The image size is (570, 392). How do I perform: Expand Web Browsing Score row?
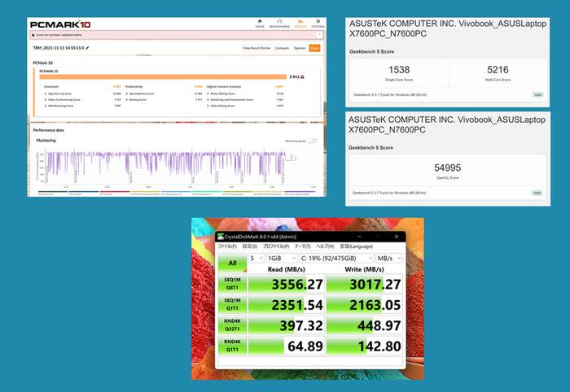46,106
